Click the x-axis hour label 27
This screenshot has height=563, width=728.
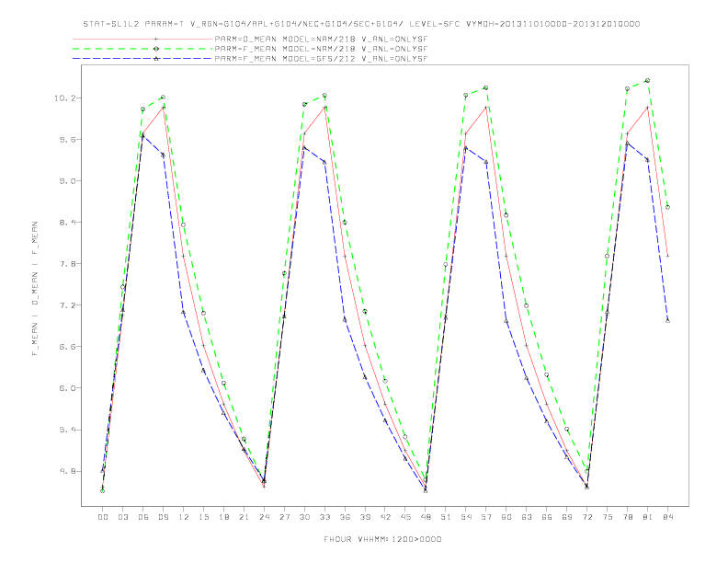[284, 517]
